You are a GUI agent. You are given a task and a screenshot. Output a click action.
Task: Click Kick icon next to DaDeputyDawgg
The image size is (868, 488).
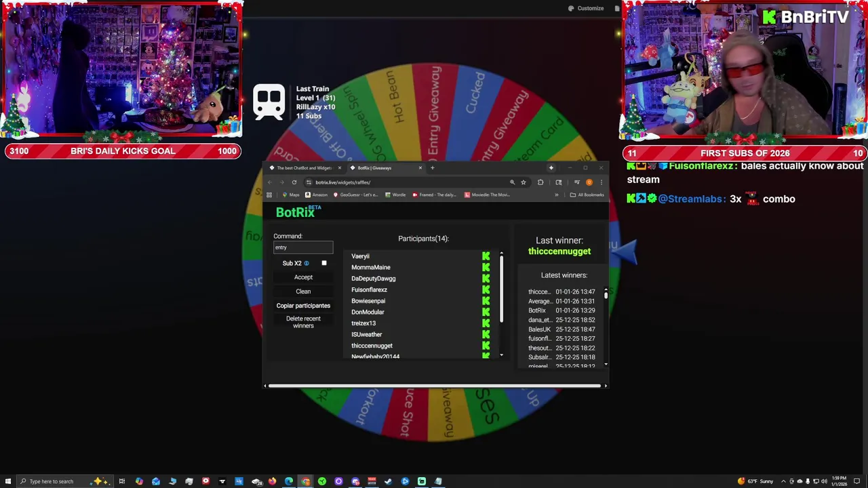(486, 279)
